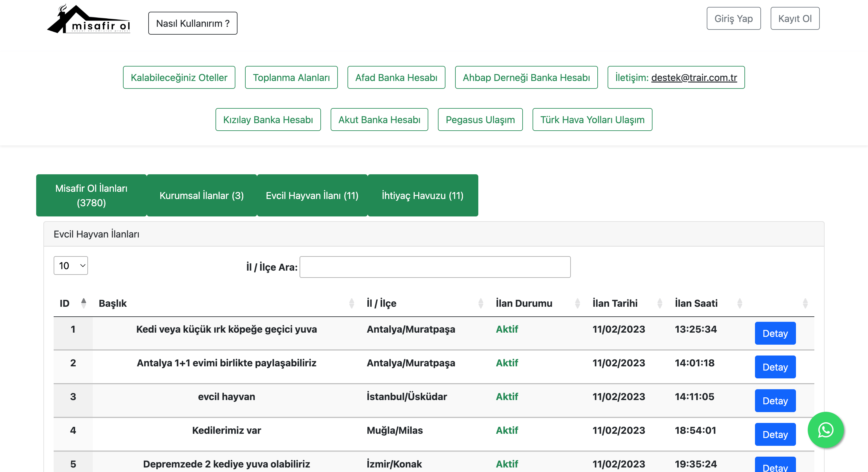Open the WhatsApp chat bubble

pos(825,430)
